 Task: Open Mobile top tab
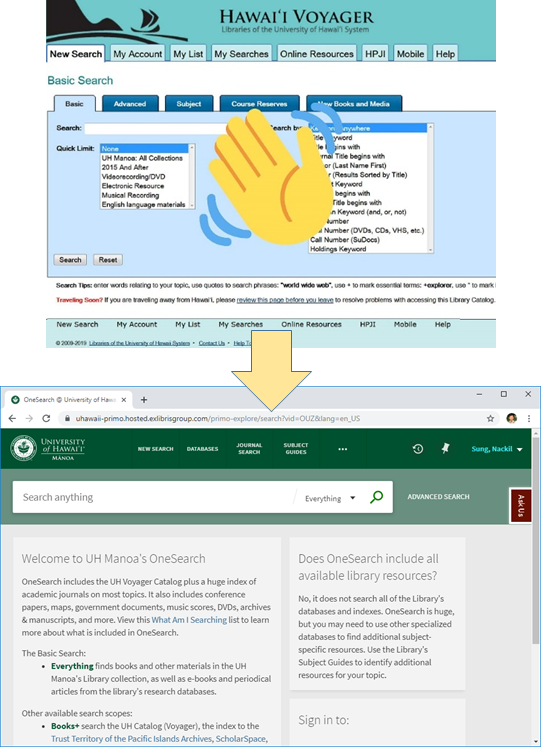[x=411, y=54]
